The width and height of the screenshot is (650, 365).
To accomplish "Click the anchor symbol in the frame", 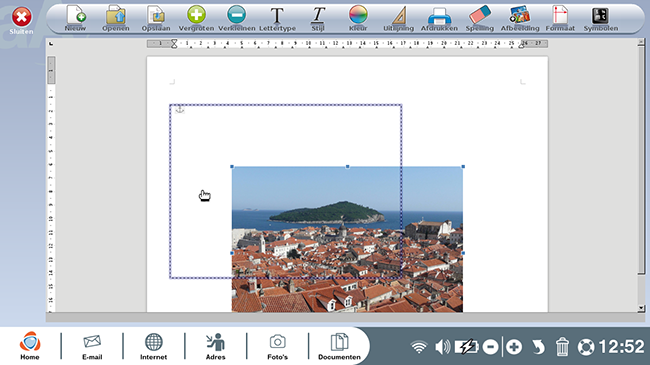I will click(x=179, y=109).
